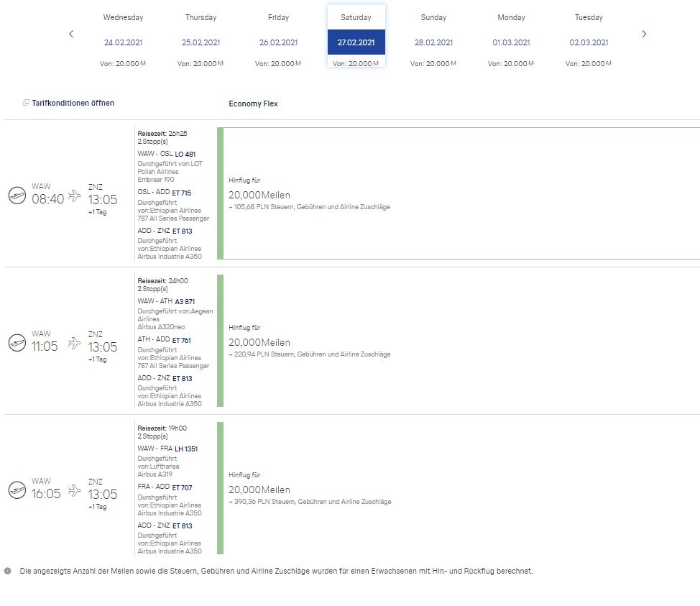The image size is (700, 606).
Task: Click the Economy Flex column header
Action: pos(253,104)
